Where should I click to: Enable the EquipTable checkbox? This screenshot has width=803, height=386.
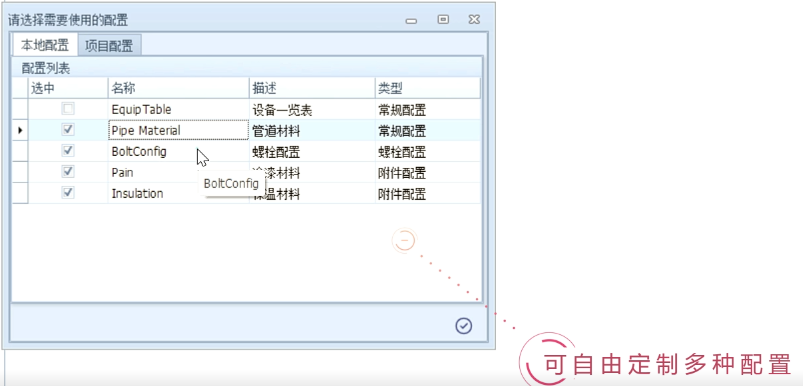coord(68,109)
